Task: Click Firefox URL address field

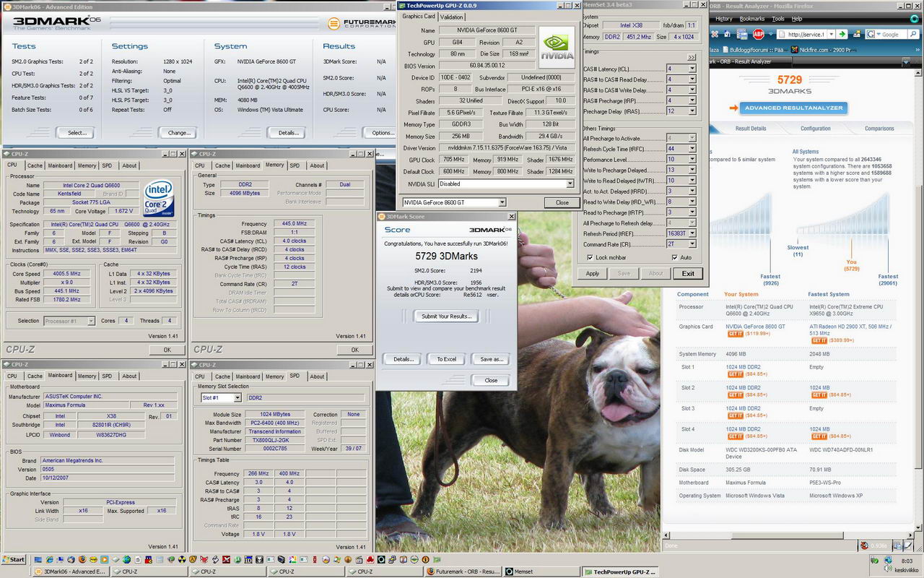Action: tap(801, 34)
